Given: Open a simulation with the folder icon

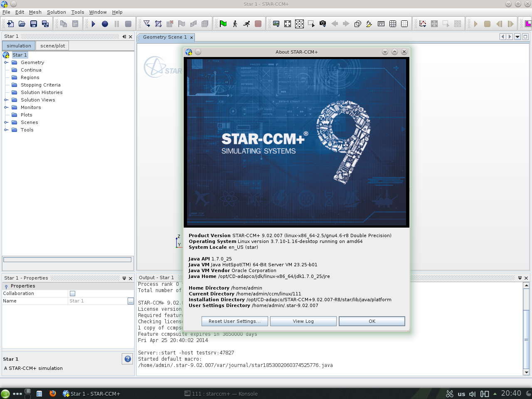Looking at the screenshot, I should (22, 24).
